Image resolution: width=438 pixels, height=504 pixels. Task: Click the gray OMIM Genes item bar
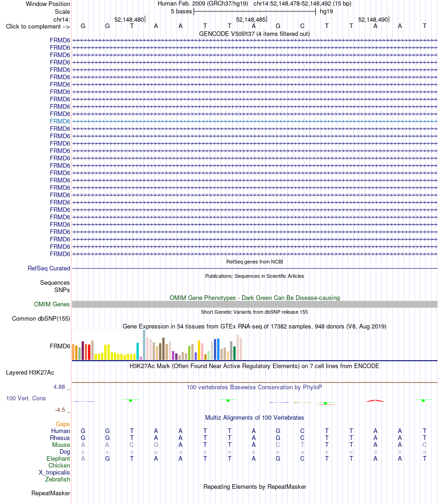point(255,305)
